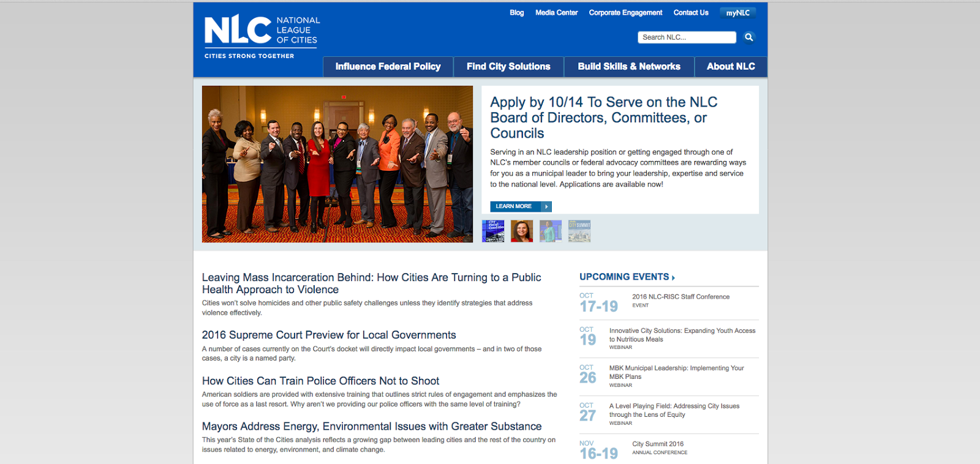This screenshot has width=980, height=464.
Task: Select the City Summit slide thumbnail
Action: (x=579, y=231)
